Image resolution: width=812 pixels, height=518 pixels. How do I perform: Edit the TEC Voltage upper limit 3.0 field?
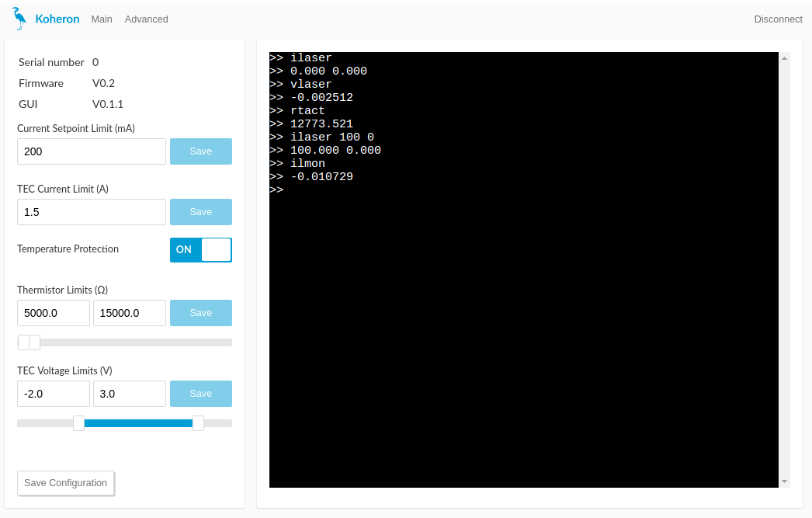click(x=130, y=394)
